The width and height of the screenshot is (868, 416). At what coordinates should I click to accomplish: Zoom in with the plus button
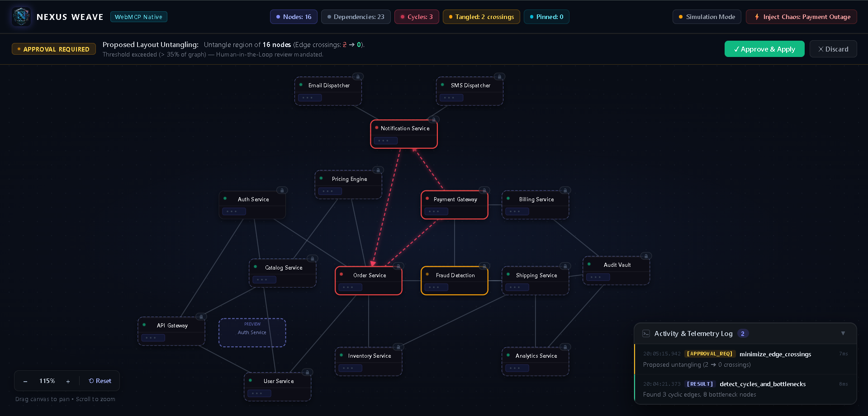tap(68, 381)
